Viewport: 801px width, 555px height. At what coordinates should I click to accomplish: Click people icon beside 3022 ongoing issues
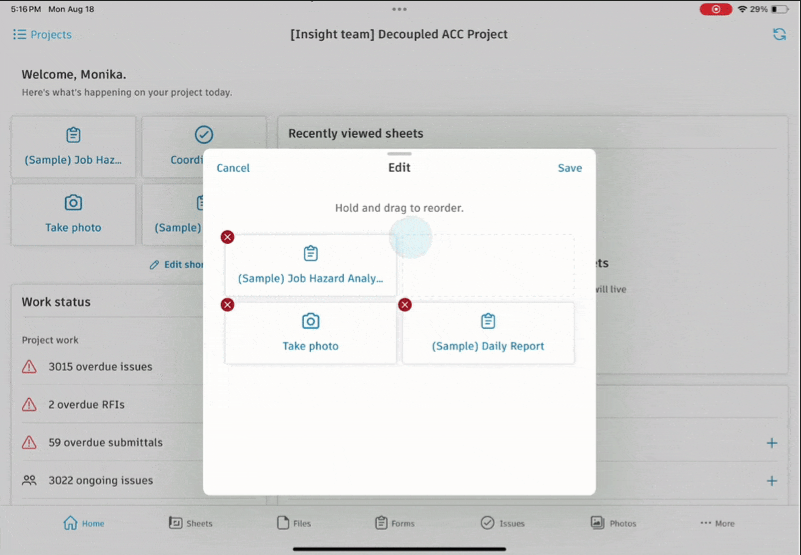click(29, 480)
